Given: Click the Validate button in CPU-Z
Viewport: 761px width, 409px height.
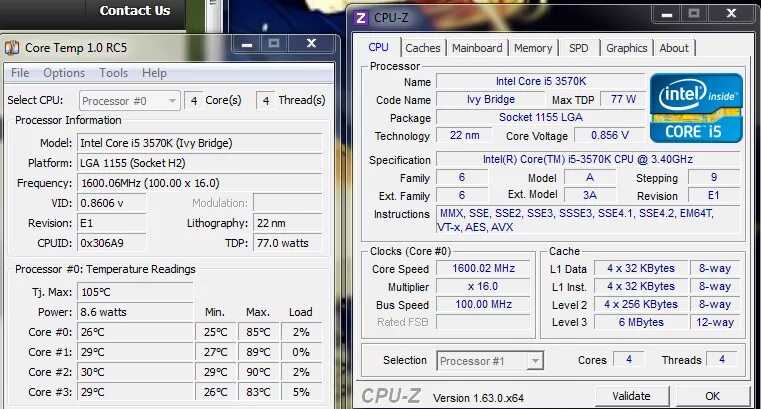Looking at the screenshot, I should pyautogui.click(x=631, y=396).
